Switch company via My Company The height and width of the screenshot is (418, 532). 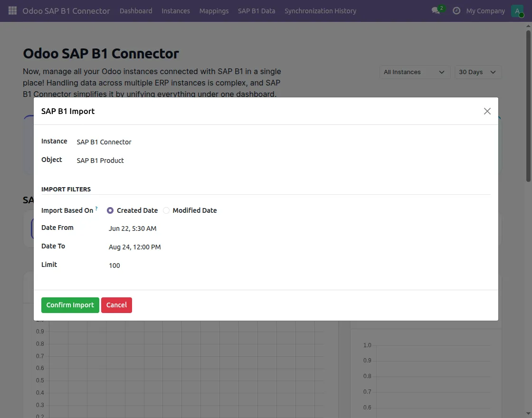(485, 11)
